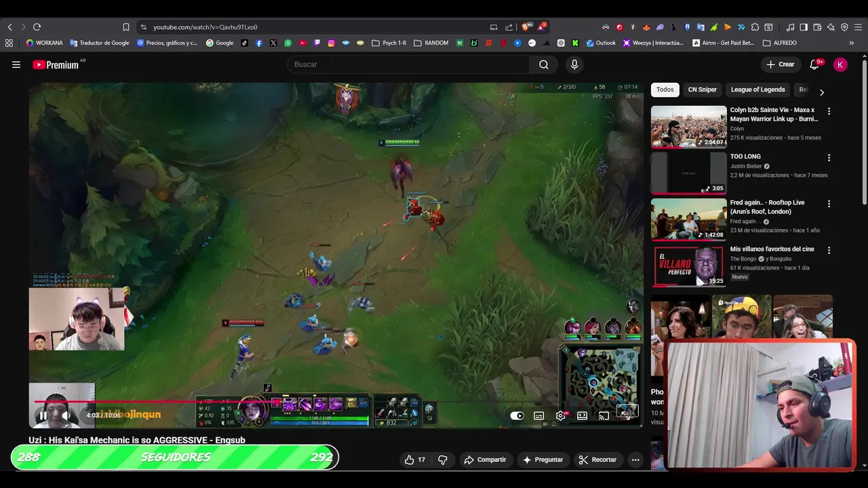The width and height of the screenshot is (868, 488).
Task: Open the browser main menu
Action: click(x=859, y=27)
